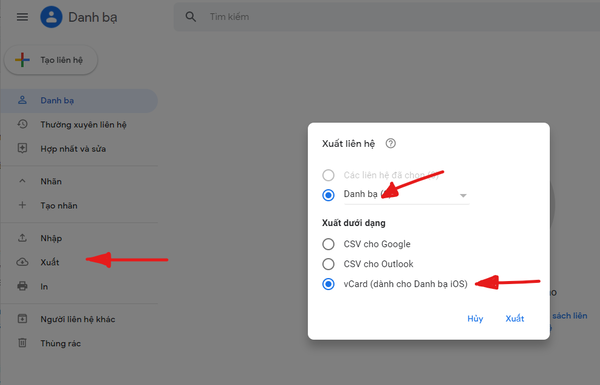Image resolution: width=600 pixels, height=385 pixels.
Task: Open the hamburger main menu
Action: click(22, 17)
